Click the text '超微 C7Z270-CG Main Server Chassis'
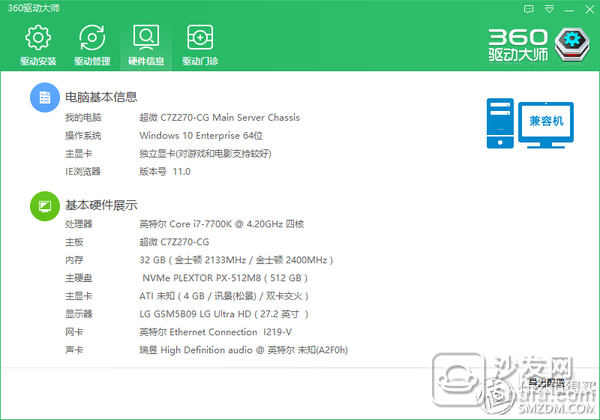Viewport: 600px width, 420px height. 220,117
